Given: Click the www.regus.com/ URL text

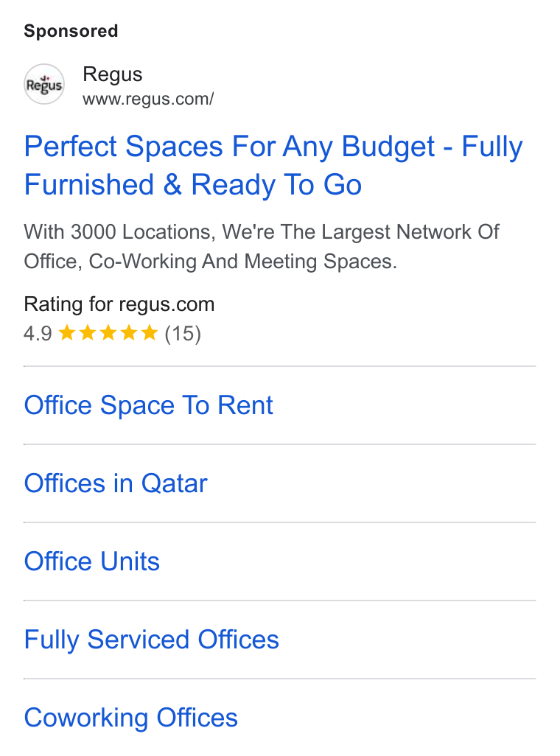Looking at the screenshot, I should pos(148,99).
